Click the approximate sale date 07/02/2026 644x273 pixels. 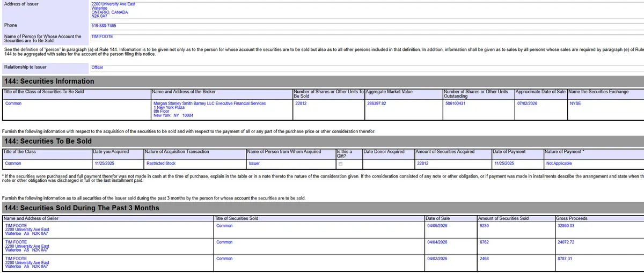(x=527, y=104)
